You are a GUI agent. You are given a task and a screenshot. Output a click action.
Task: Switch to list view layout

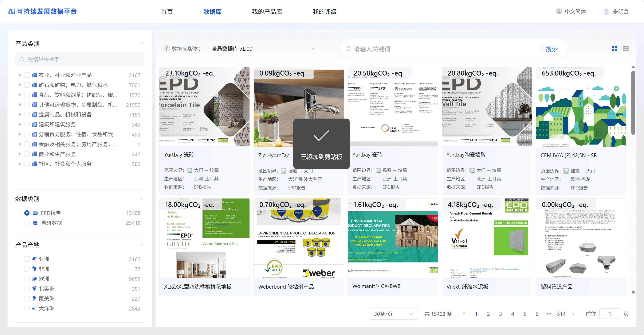[626, 49]
